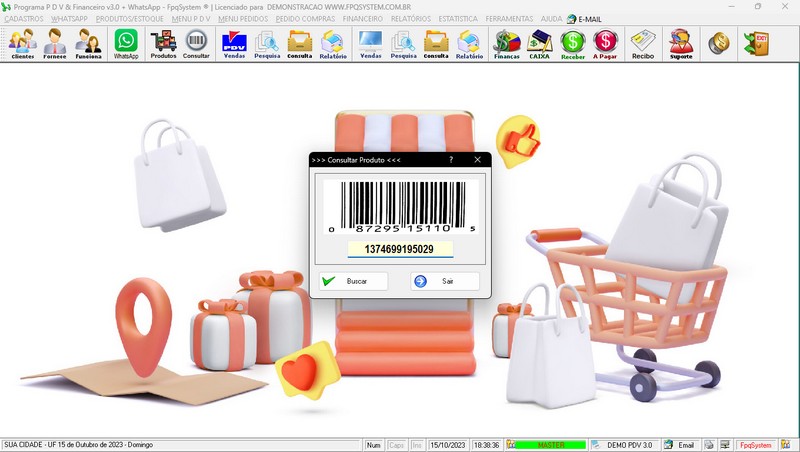Open the PRODUTOS/ESTOQUE menu
This screenshot has width=800, height=452.
click(130, 19)
